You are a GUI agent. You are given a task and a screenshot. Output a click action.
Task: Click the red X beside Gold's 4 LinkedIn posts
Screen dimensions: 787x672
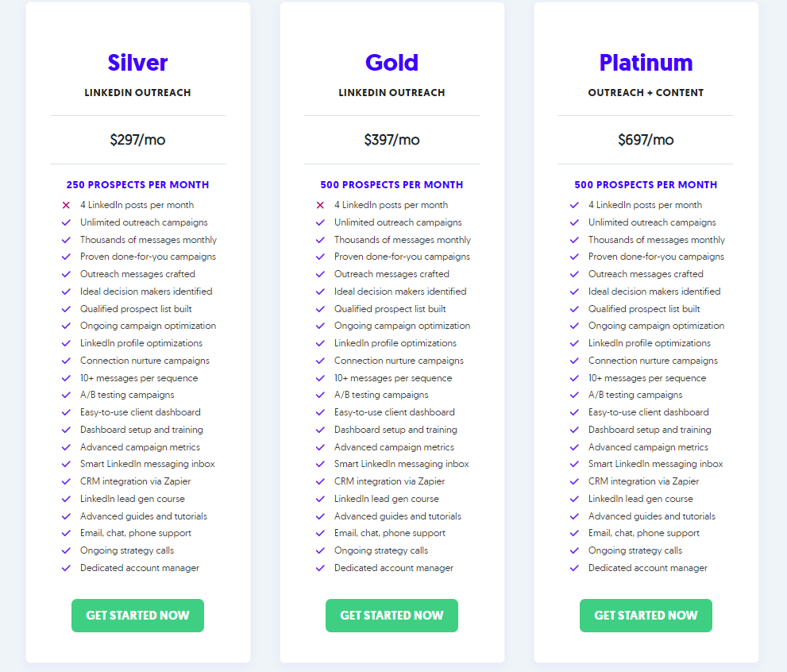(320, 205)
